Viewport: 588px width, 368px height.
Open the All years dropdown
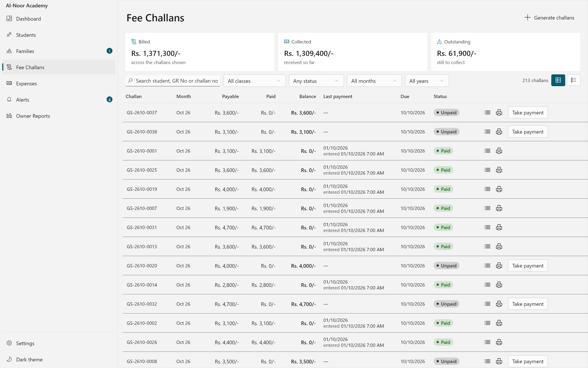click(x=427, y=81)
